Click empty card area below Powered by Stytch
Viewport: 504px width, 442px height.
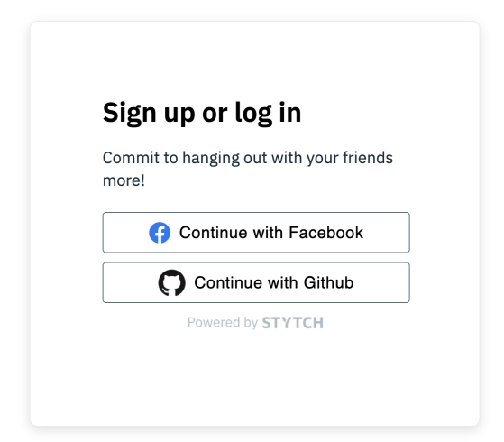click(x=255, y=380)
